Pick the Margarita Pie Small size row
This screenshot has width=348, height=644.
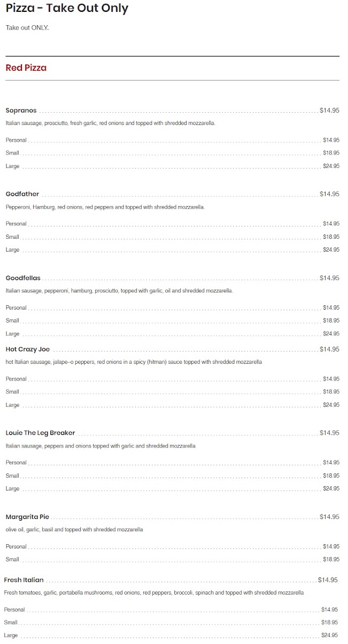(x=172, y=559)
